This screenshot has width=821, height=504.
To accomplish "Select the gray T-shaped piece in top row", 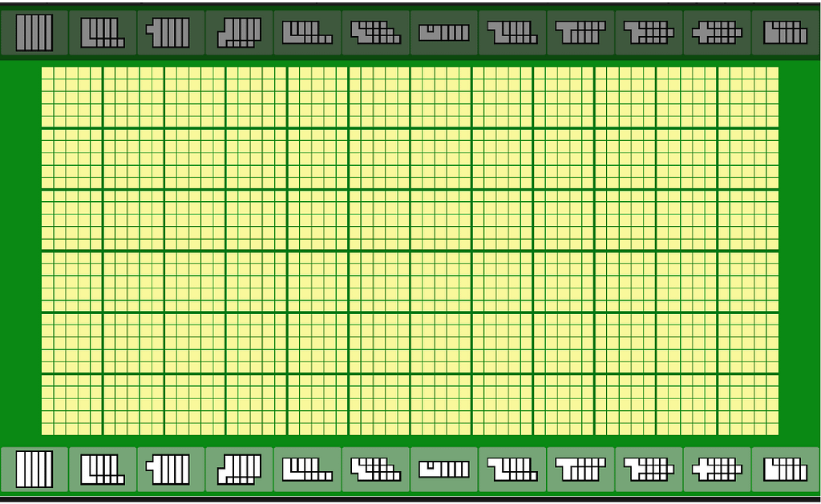I will coord(580,33).
